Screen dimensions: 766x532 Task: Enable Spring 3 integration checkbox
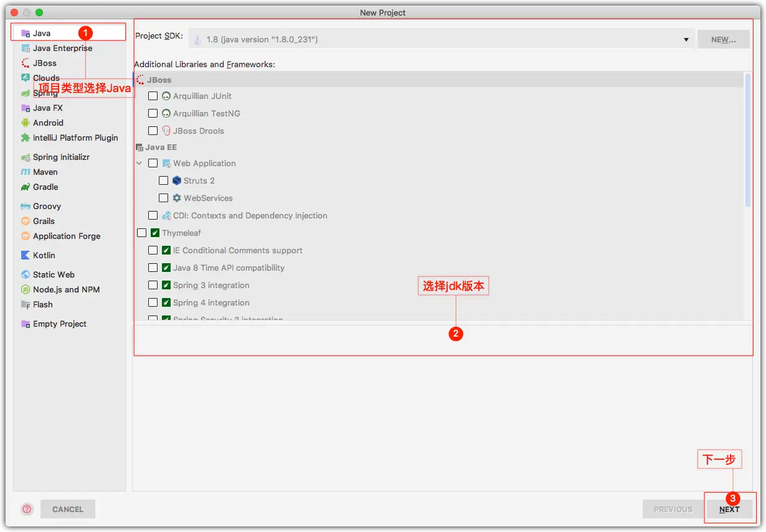tap(153, 285)
